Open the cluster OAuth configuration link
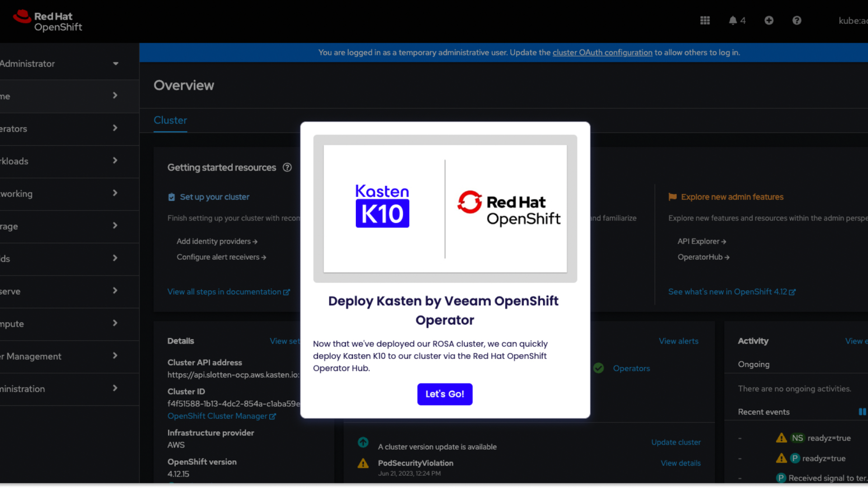This screenshot has width=868, height=488. click(x=602, y=52)
